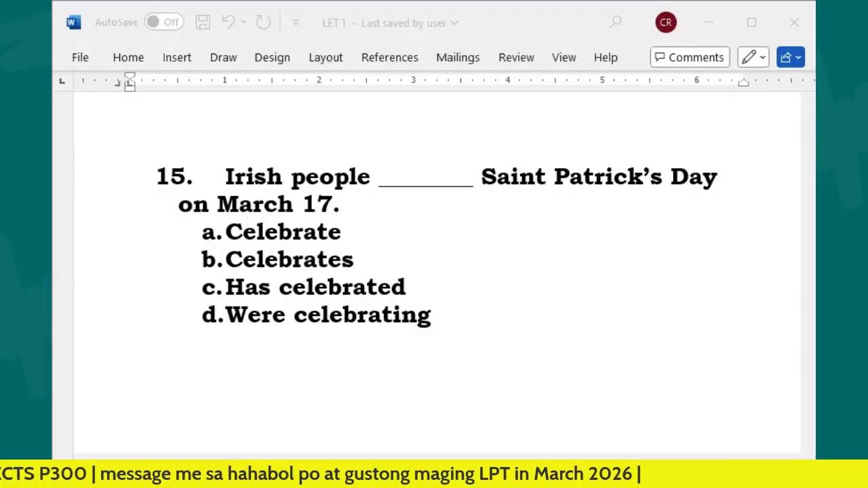Screen dimensions: 868x488
Task: Click answer option "Celebrate"
Action: pos(283,232)
